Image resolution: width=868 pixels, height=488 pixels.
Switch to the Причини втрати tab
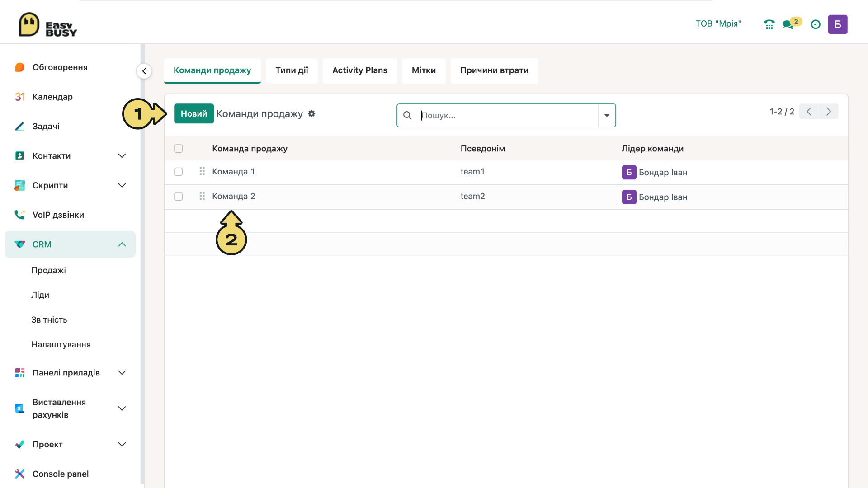coord(494,70)
